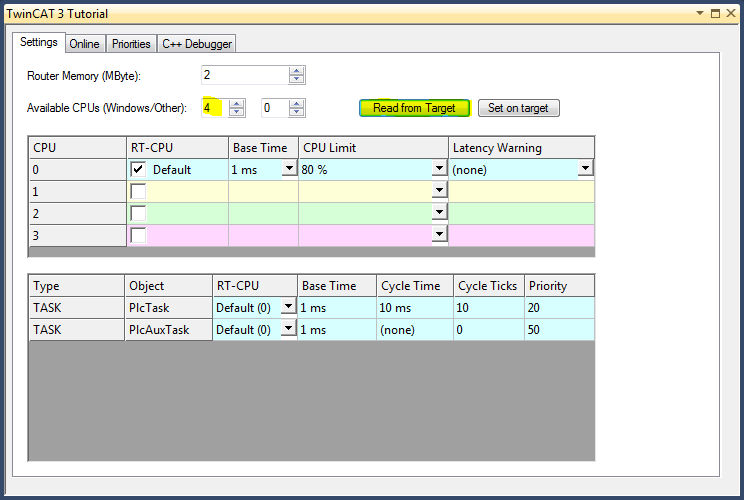Image resolution: width=744 pixels, height=500 pixels.
Task: Select the Settings tab
Action: pos(38,42)
